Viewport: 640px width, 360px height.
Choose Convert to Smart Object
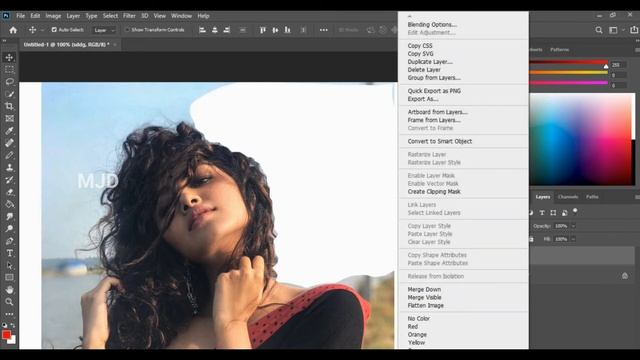point(440,141)
